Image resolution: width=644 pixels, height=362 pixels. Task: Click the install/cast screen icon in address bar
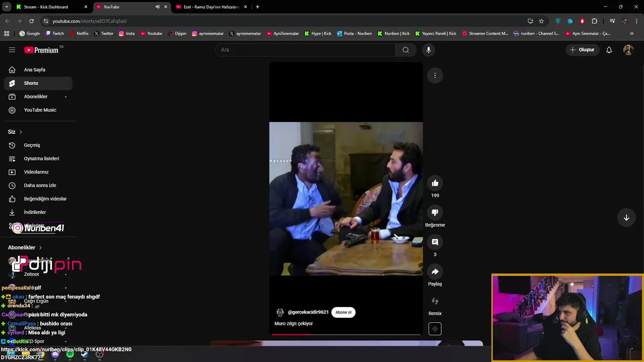coord(530,21)
